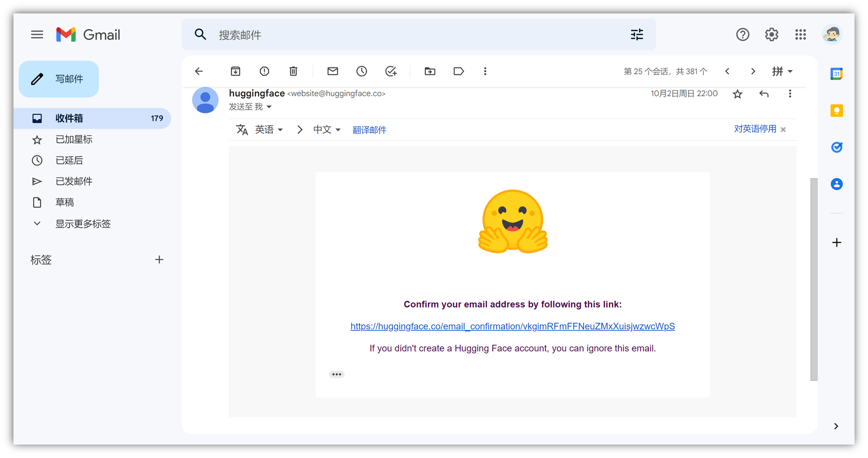Screen dimensions: 868x458
Task: Click the date 10月2日周日 22:00
Action: pyautogui.click(x=684, y=94)
